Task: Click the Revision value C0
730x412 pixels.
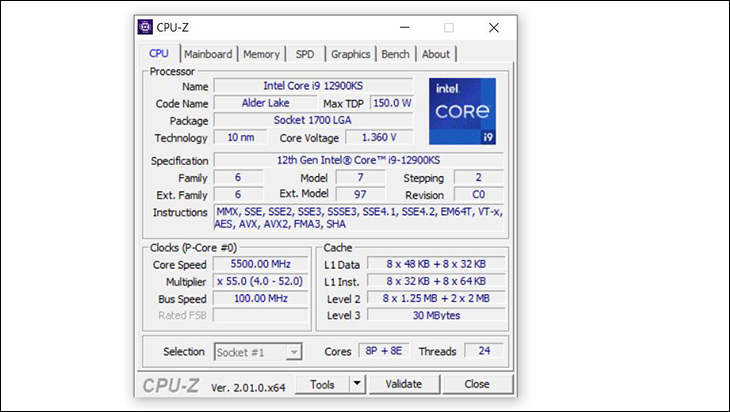Action: 479,194
